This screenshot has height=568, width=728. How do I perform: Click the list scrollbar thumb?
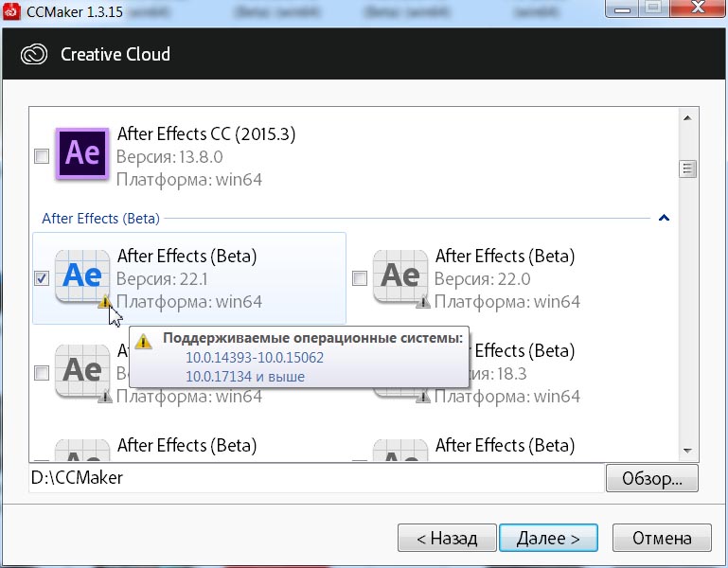(687, 169)
